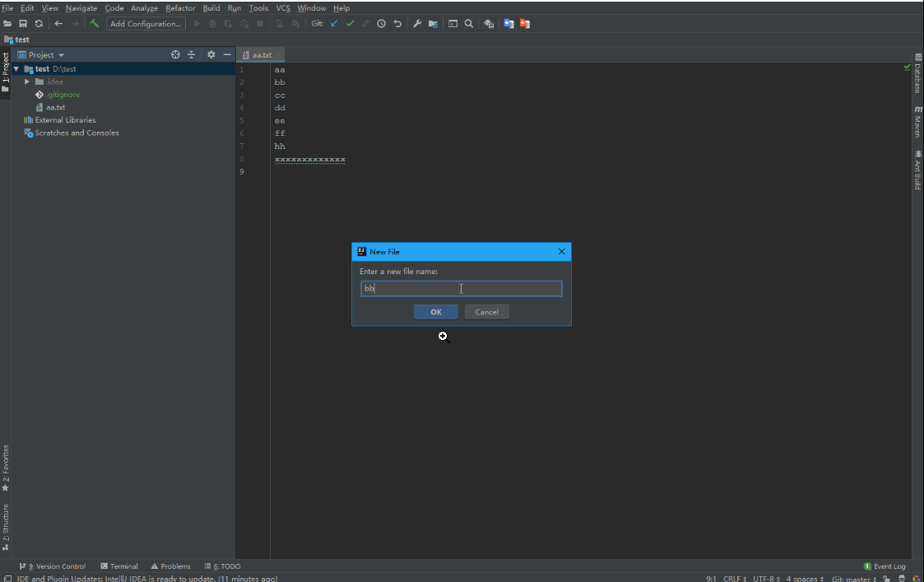Click the new file name input field
Image resolution: width=924 pixels, height=582 pixels.
[x=462, y=288]
